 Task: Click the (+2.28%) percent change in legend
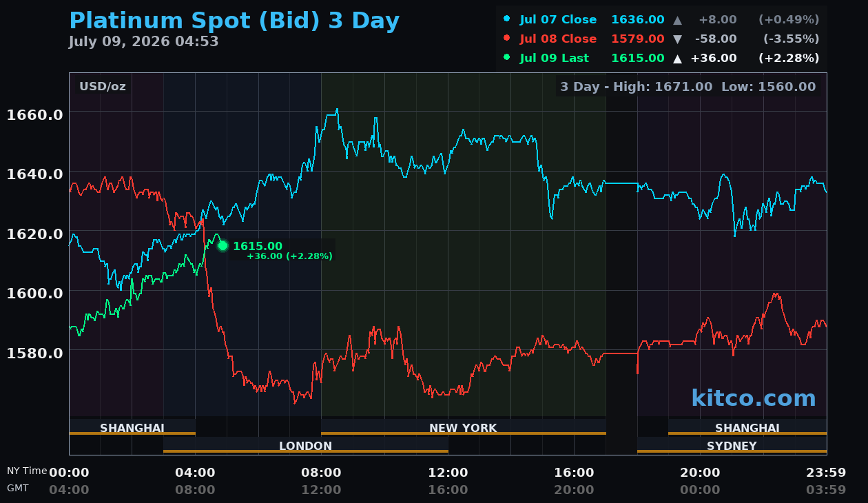pos(789,59)
